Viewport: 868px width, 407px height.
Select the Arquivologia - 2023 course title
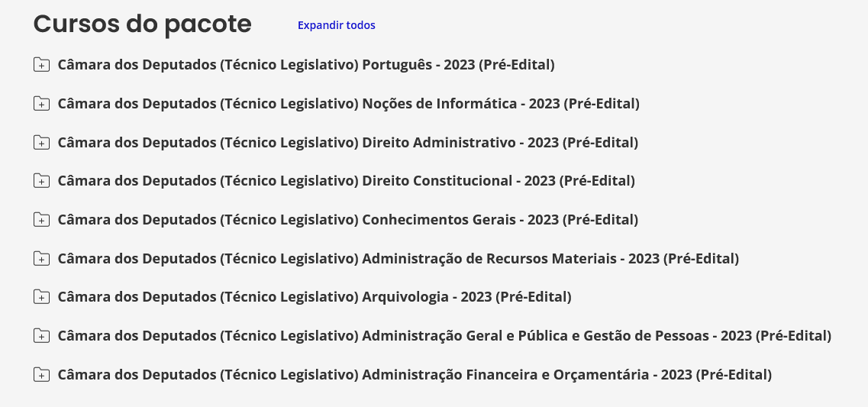315,297
